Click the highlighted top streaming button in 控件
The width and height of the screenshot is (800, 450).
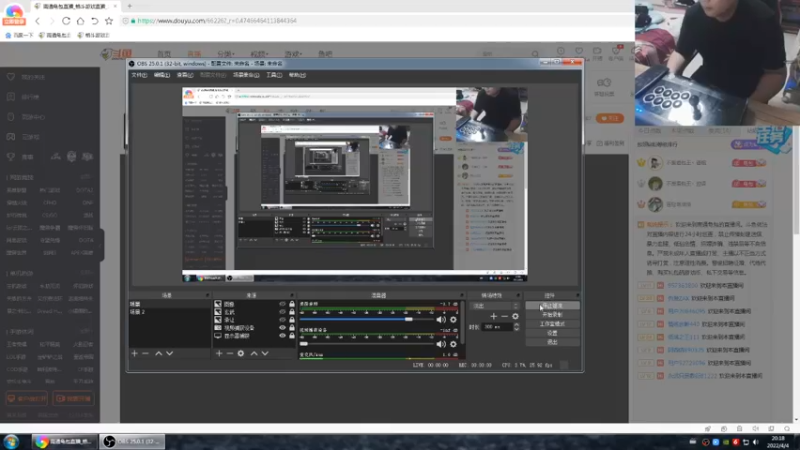[x=552, y=306]
